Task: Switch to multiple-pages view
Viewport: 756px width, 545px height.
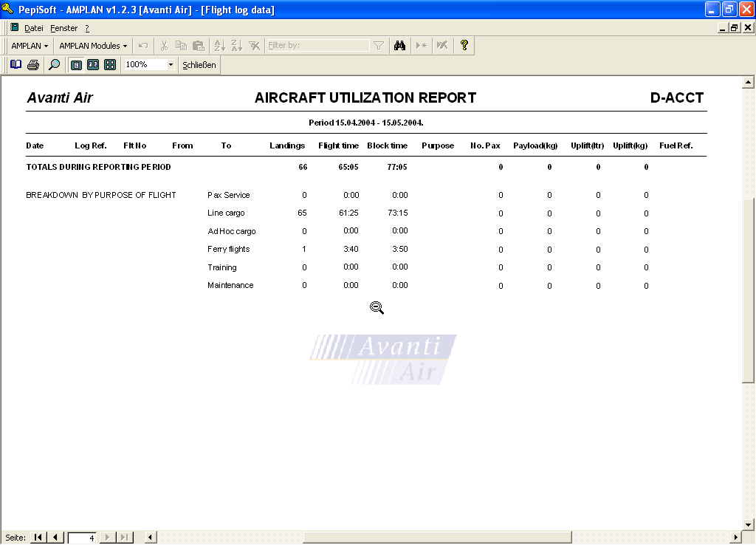Action: point(110,65)
